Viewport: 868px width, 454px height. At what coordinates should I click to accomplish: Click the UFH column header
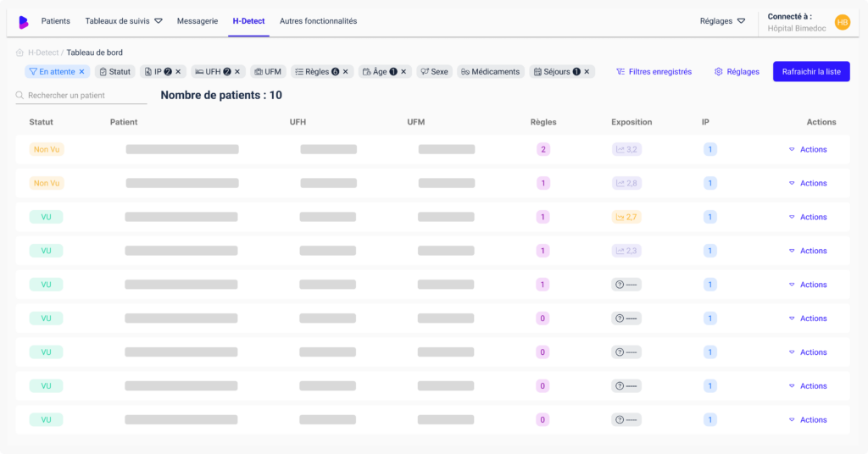(298, 122)
